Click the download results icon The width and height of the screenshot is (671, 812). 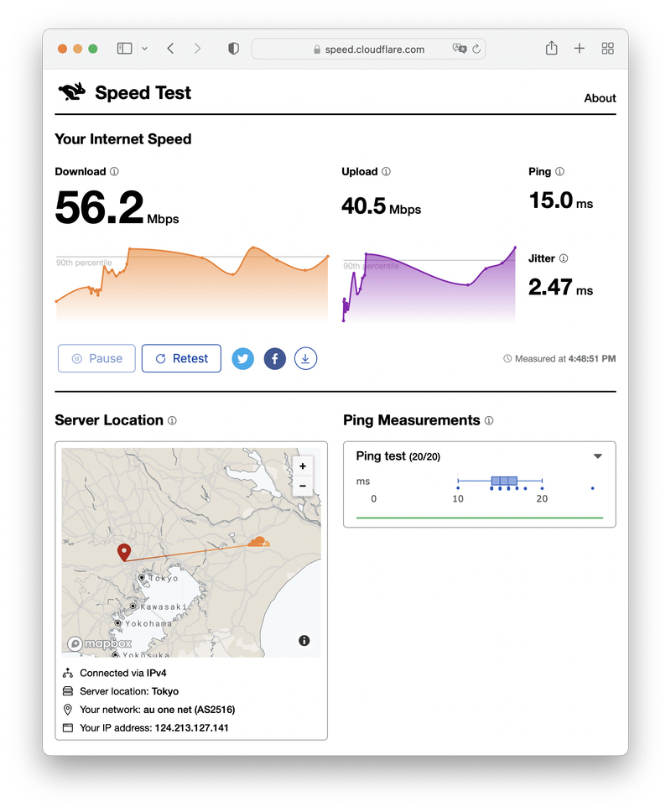tap(306, 359)
